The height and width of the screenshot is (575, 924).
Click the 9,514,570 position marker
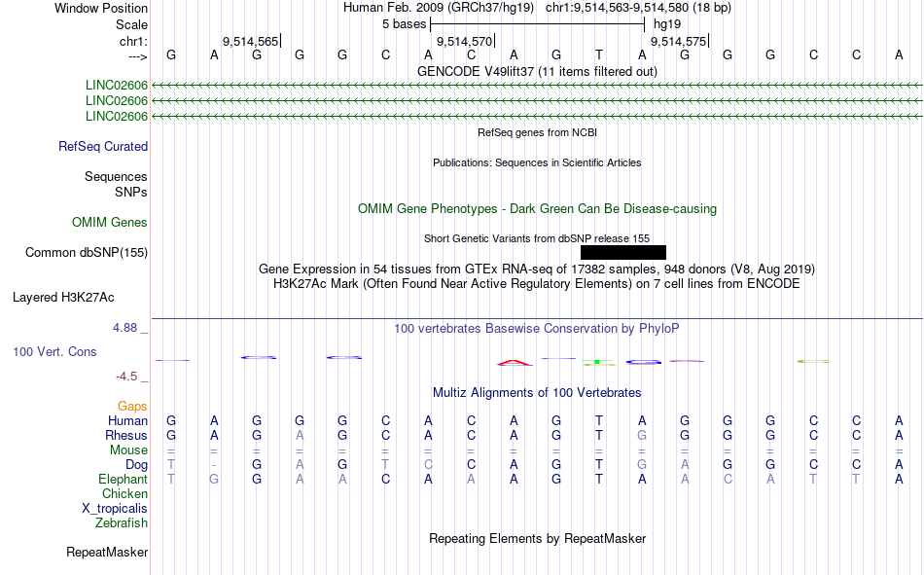(465, 41)
